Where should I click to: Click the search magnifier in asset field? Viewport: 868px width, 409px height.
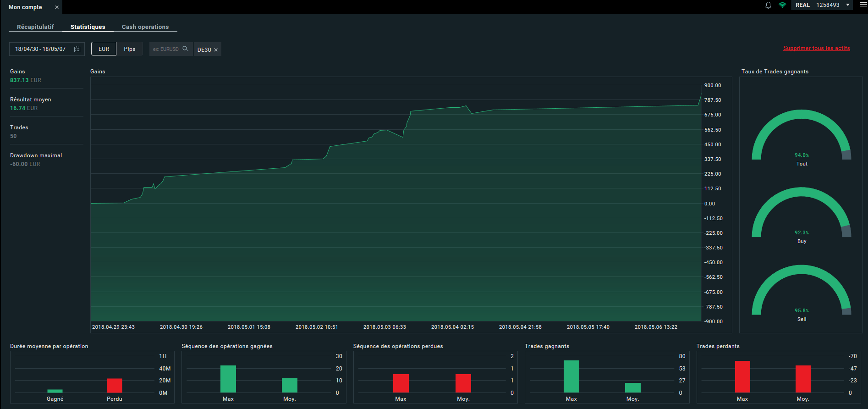coord(185,49)
